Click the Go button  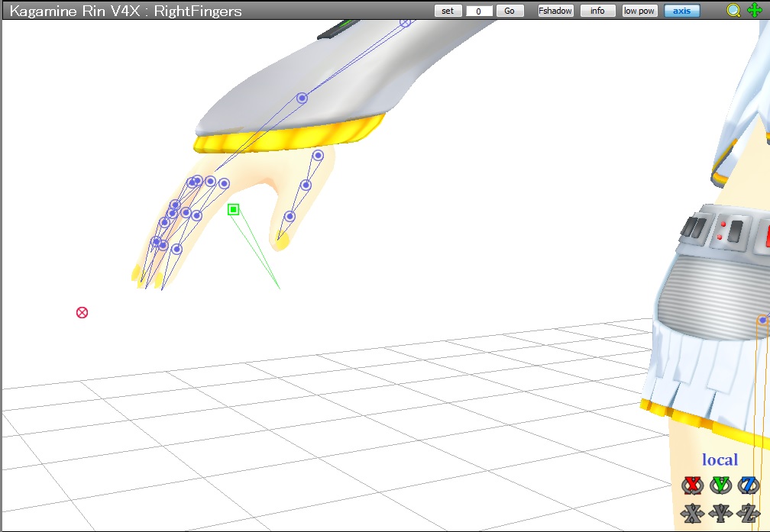510,11
